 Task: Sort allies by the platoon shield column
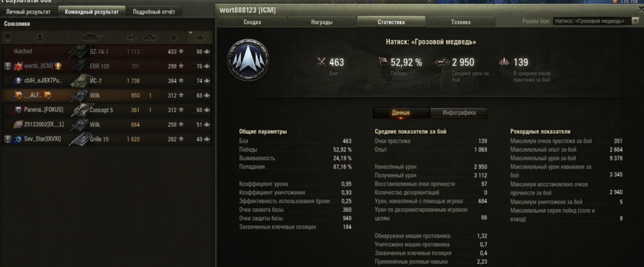tap(8, 38)
